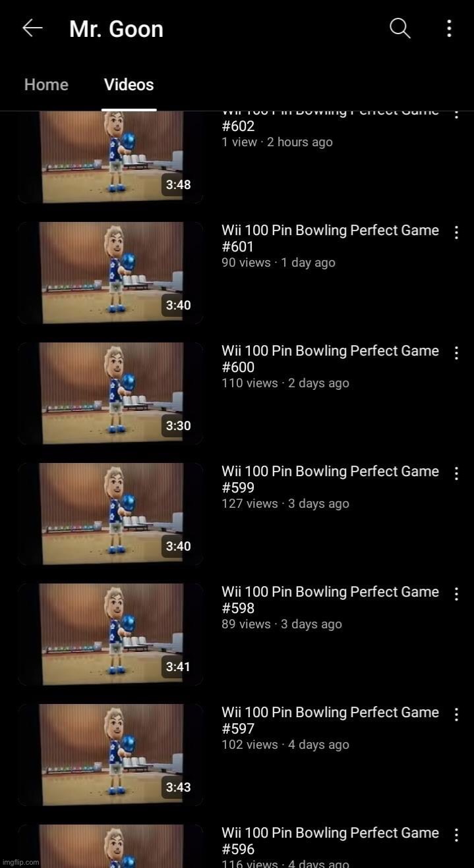Play the 3:48 thumbnail for game #602
The image size is (474, 868).
(x=111, y=157)
